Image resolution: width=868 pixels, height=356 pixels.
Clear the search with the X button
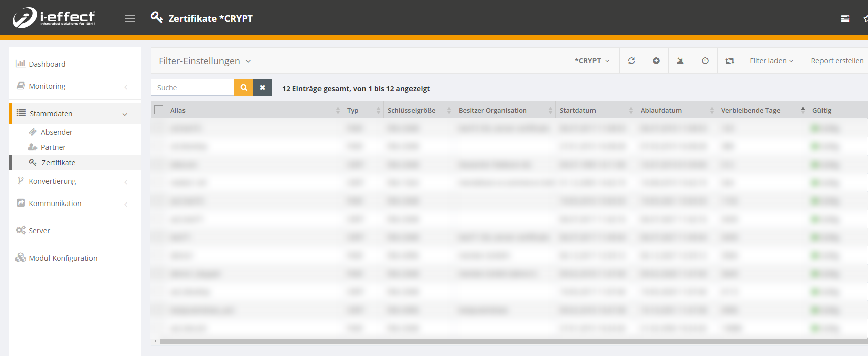(x=262, y=87)
